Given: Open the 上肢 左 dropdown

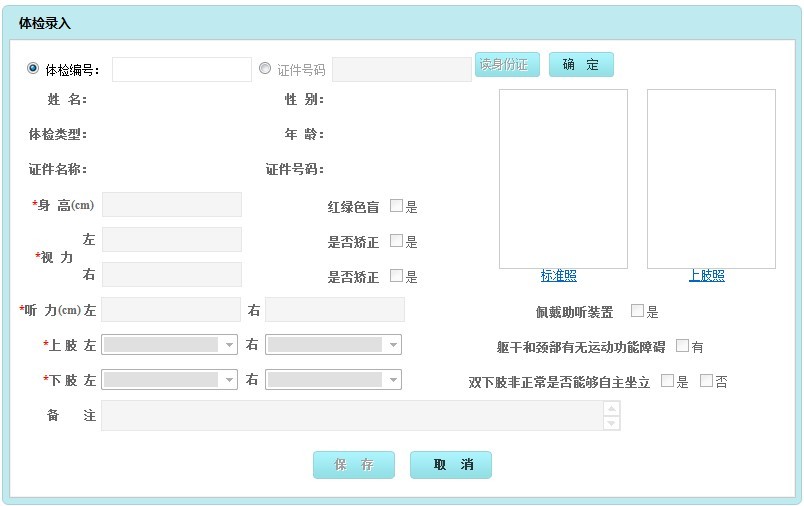Looking at the screenshot, I should tap(170, 345).
